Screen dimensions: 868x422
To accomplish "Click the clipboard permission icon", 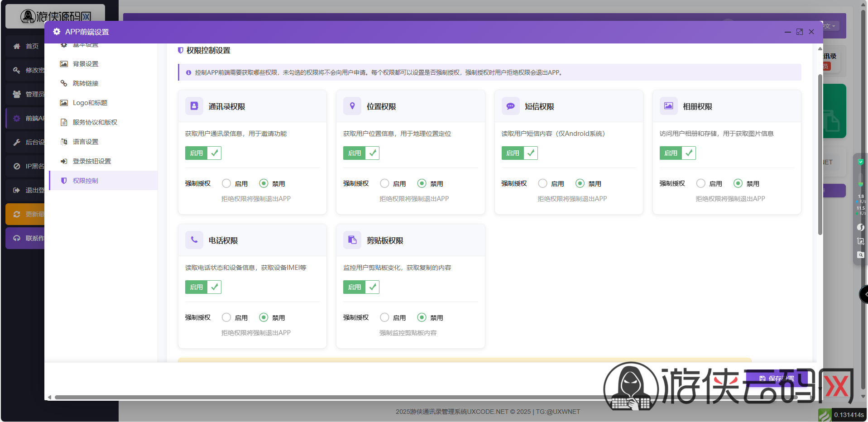I will [352, 240].
